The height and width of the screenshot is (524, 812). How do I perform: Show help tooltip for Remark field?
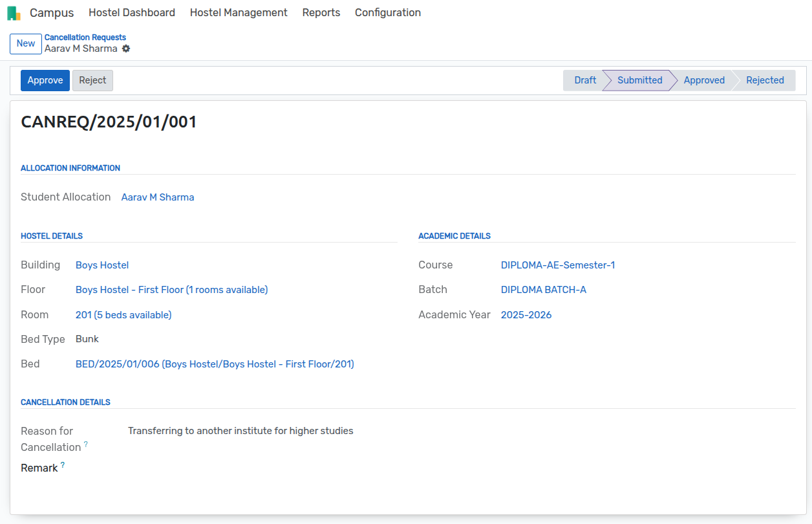pyautogui.click(x=63, y=464)
